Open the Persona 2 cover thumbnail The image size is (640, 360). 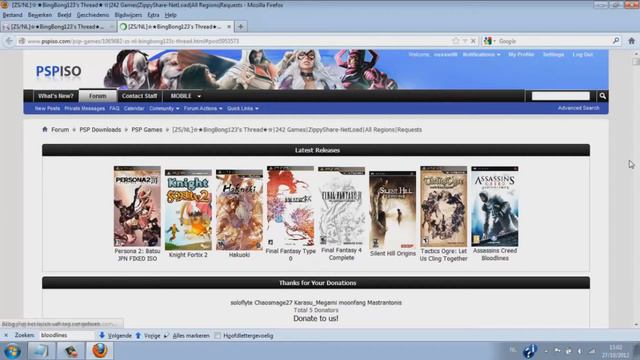pyautogui.click(x=137, y=207)
